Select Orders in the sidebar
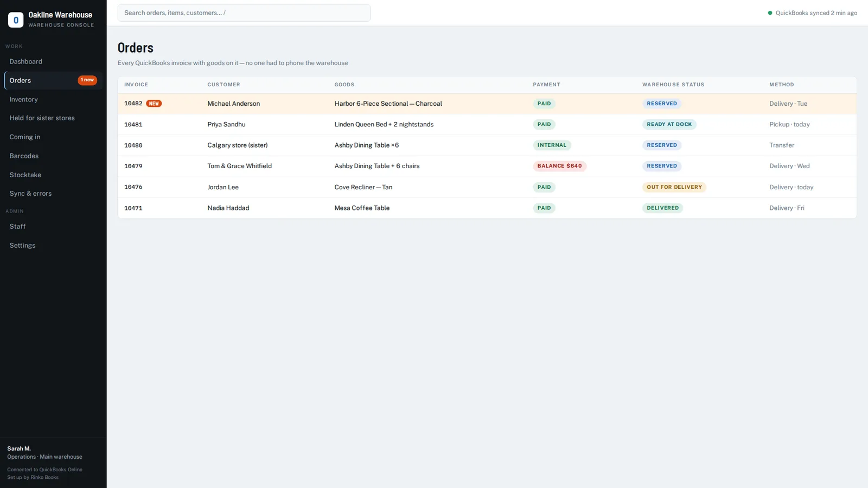 pyautogui.click(x=53, y=80)
